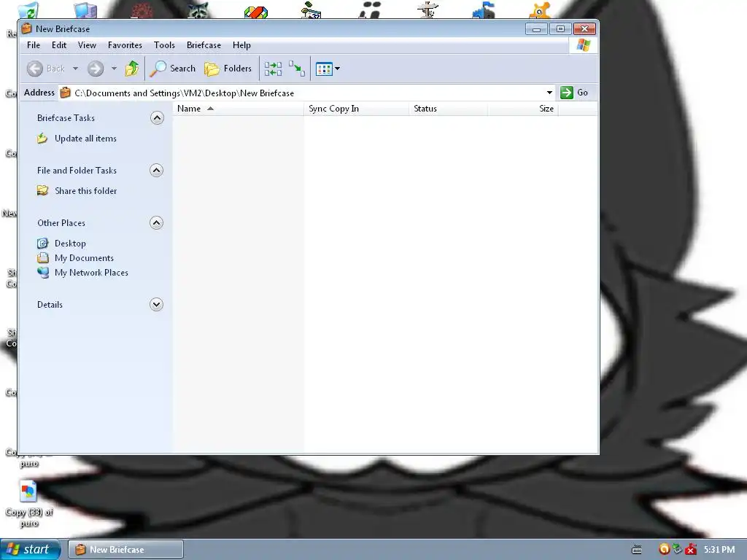747x560 pixels.
Task: Click the Back arrow button
Action: pyautogui.click(x=35, y=69)
